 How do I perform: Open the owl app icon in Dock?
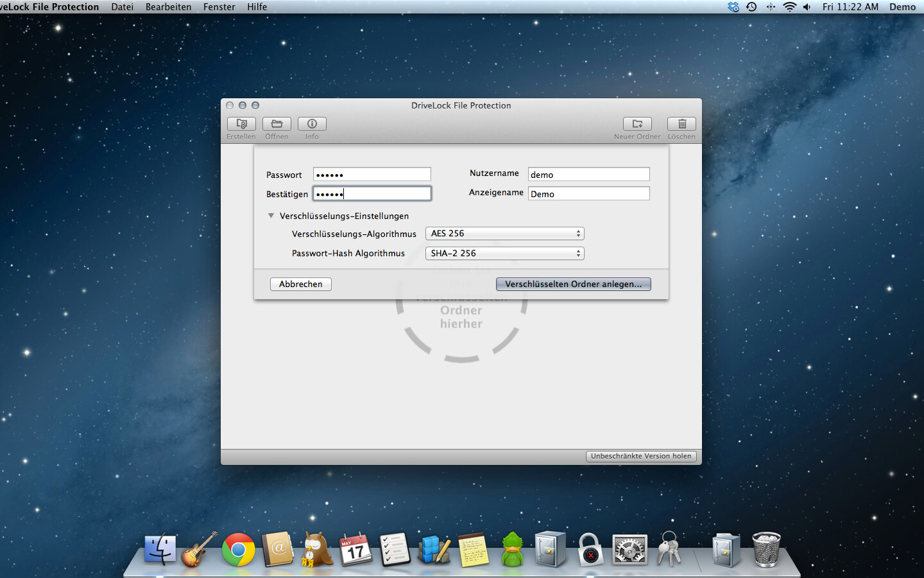coord(316,550)
